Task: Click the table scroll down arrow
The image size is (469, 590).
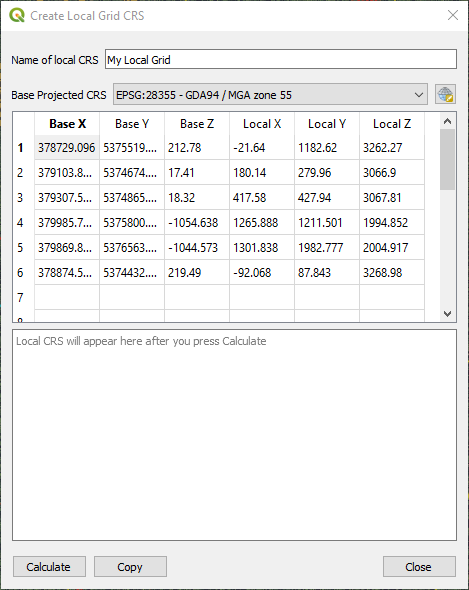Action: point(447,313)
